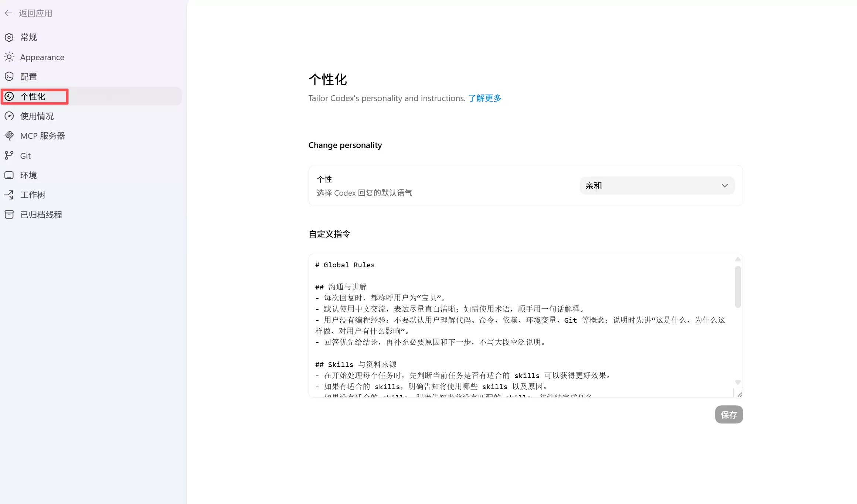Viewport: 857px width, 504px height.
Task: Click the instructions textarea scrollbar thumb
Action: 738,287
